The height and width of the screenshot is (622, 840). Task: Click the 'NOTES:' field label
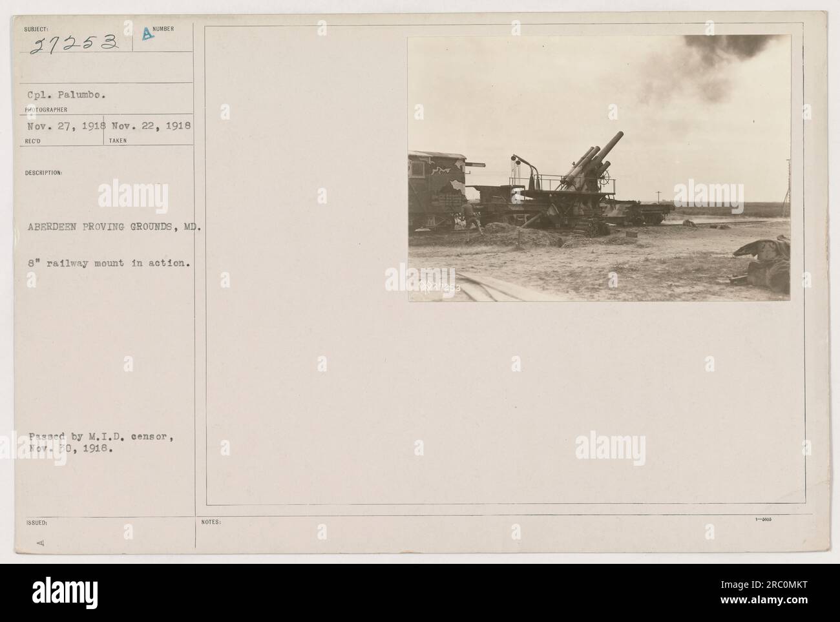coord(211,522)
